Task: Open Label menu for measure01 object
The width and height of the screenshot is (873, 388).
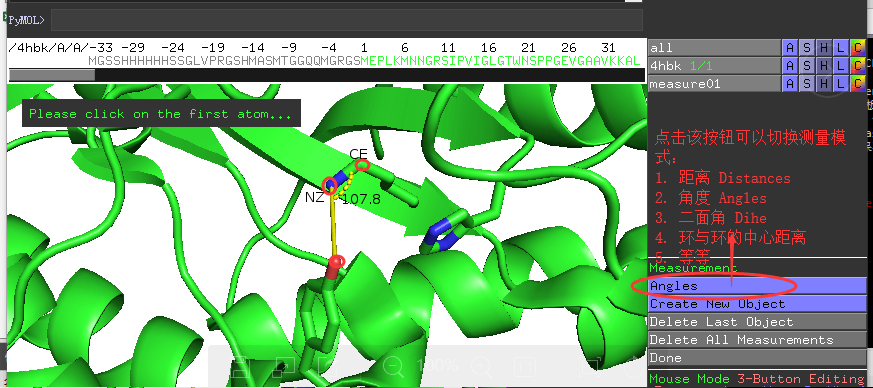Action: pos(841,84)
